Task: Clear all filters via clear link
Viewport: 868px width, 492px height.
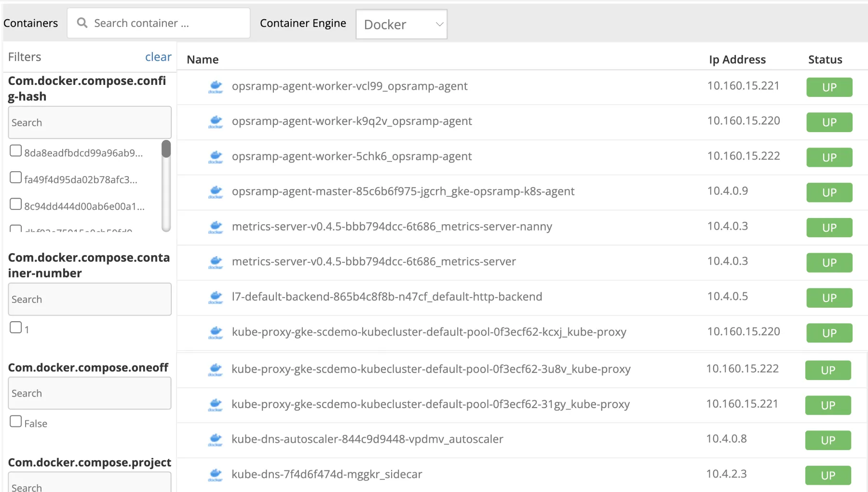Action: pos(158,57)
